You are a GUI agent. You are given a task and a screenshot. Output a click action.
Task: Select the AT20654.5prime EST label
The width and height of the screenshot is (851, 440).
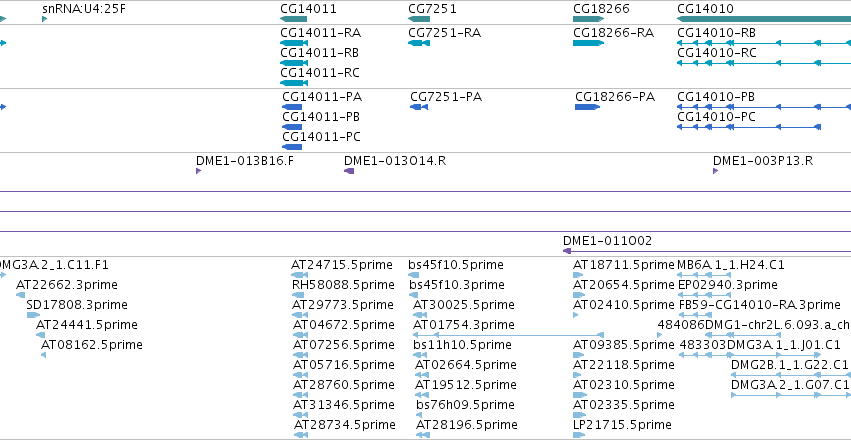tap(624, 284)
